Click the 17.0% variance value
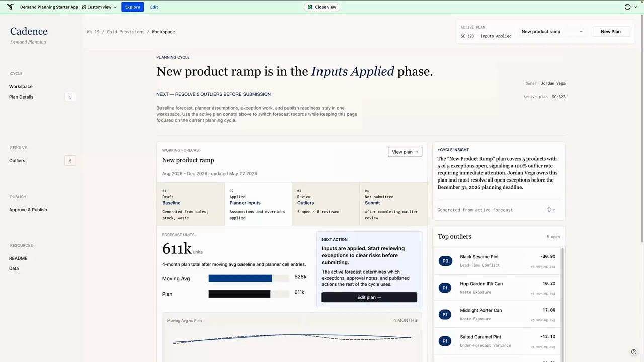Viewport: 644px width, 362px height. pyautogui.click(x=549, y=310)
